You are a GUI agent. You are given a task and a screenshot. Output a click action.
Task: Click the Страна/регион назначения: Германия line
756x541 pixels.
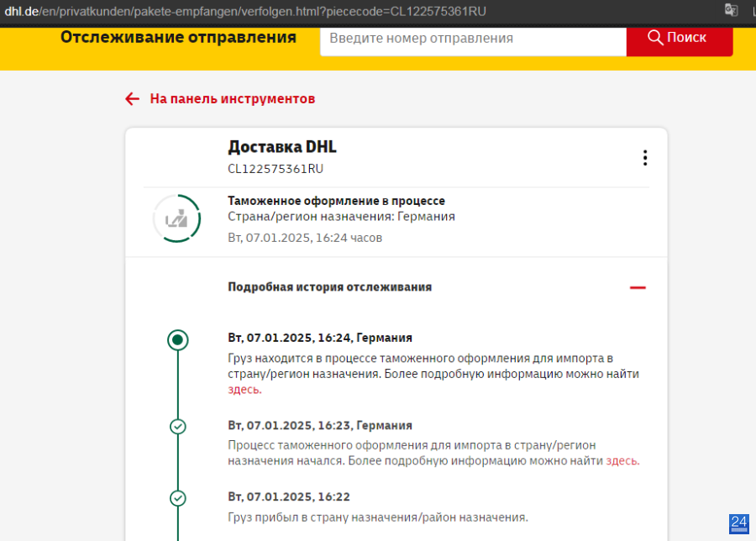click(x=341, y=217)
